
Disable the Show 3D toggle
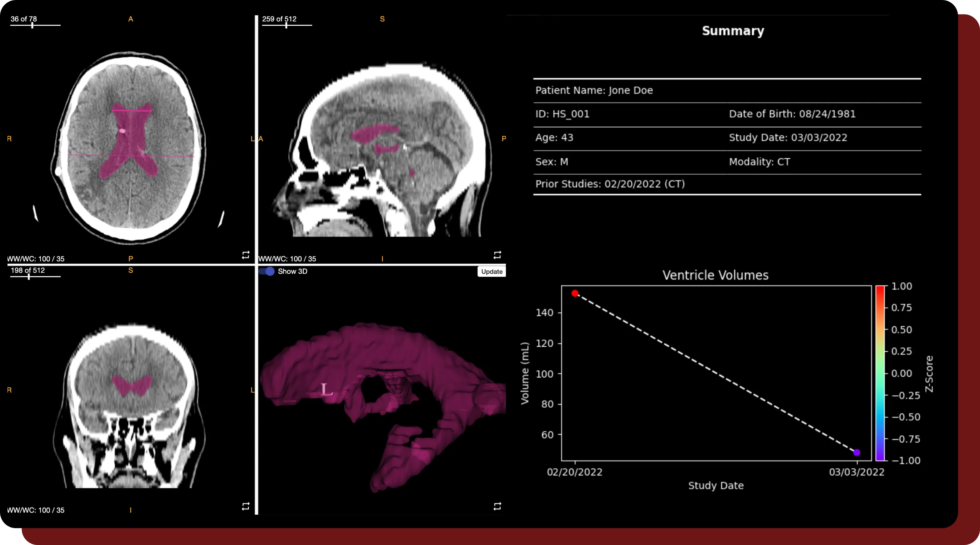266,271
